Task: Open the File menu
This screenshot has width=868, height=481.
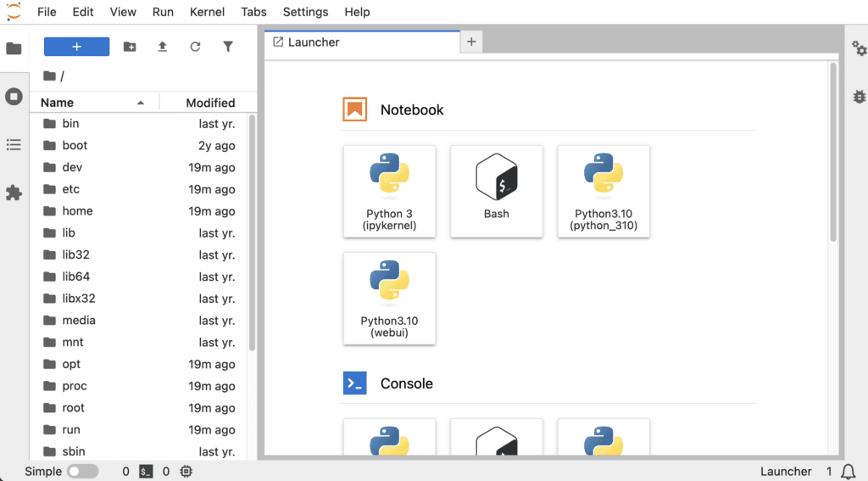Action: tap(47, 12)
